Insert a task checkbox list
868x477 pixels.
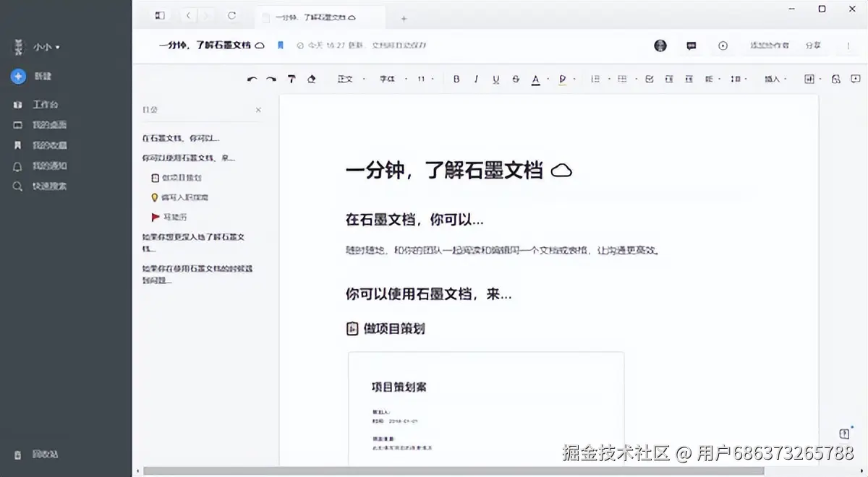point(649,79)
